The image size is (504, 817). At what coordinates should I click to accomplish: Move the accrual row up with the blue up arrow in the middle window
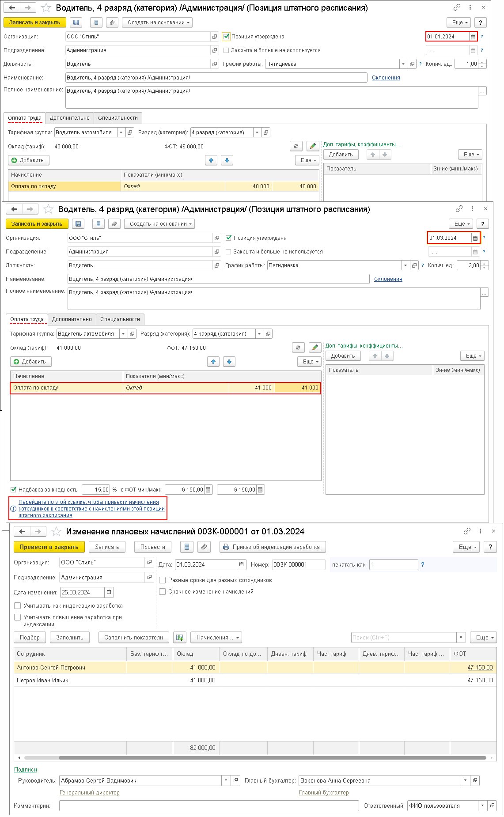pos(213,362)
